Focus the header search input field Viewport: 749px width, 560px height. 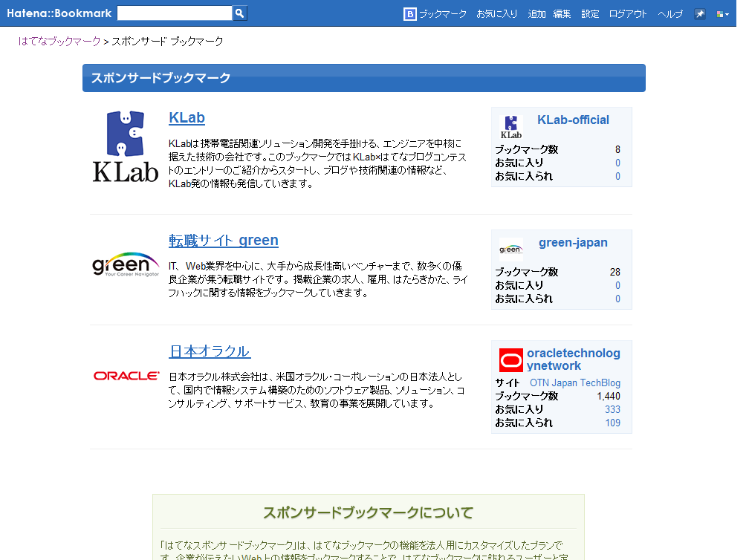tap(175, 13)
